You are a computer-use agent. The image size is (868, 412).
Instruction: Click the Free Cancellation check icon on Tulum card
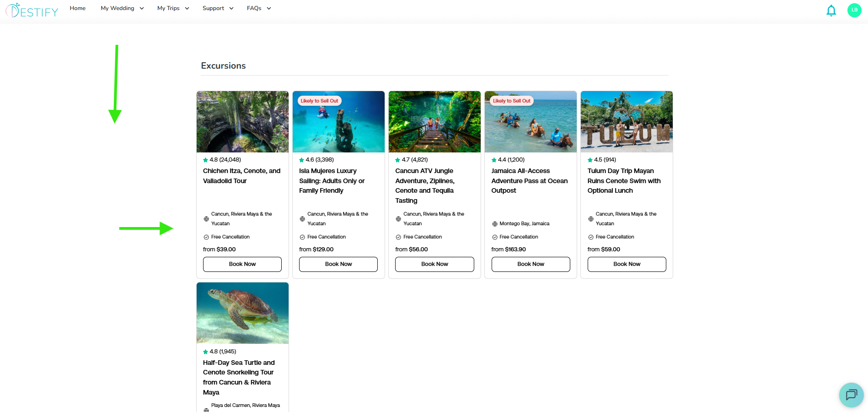point(591,237)
